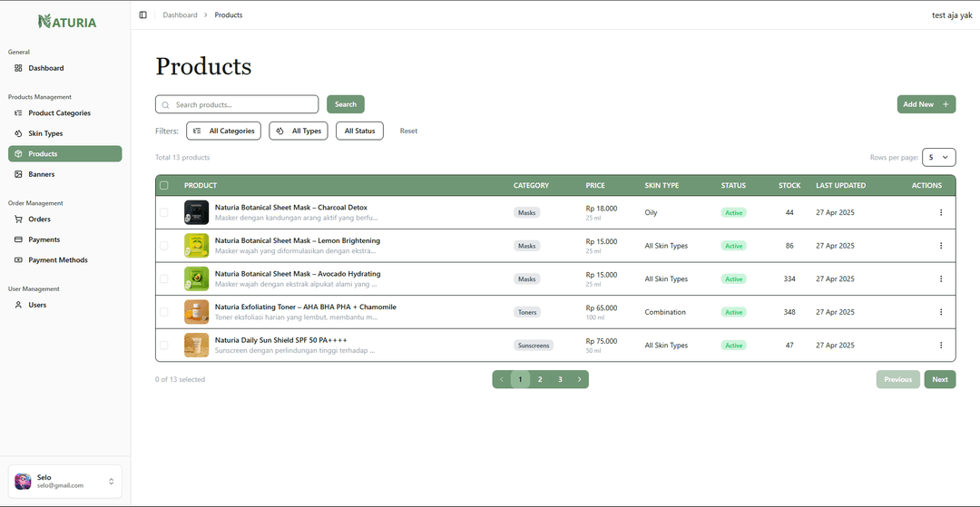
Task: Go to previous page chevron in pagination
Action: tap(501, 379)
